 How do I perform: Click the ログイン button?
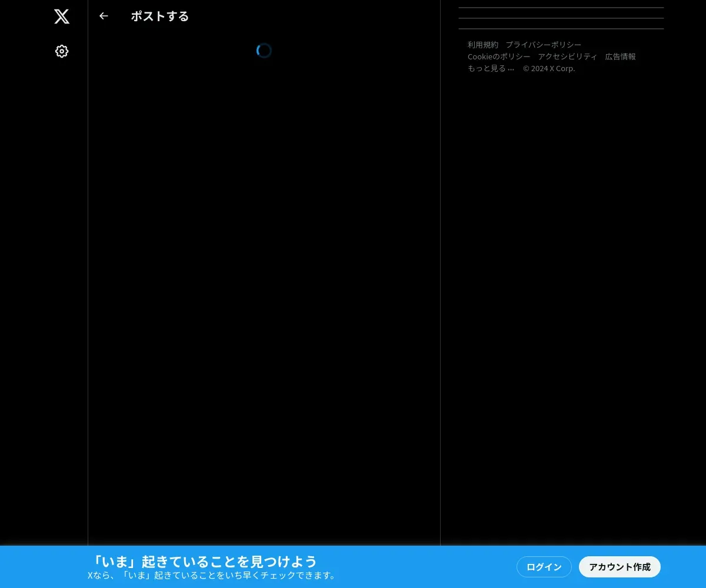point(544,567)
